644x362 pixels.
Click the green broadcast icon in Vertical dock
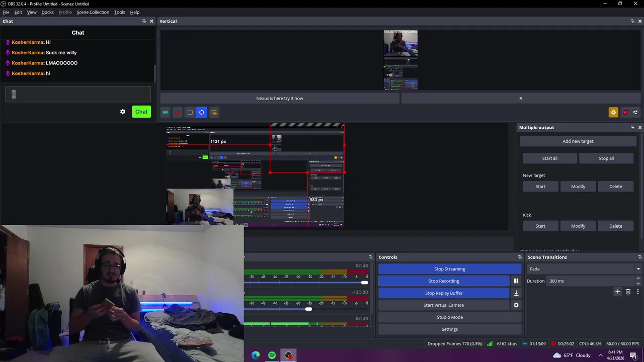(165, 112)
